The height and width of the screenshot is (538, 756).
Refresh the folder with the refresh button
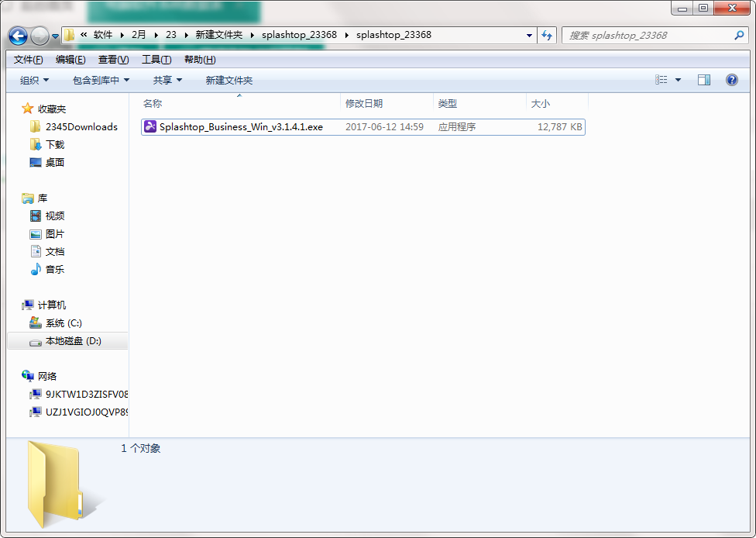pos(547,35)
